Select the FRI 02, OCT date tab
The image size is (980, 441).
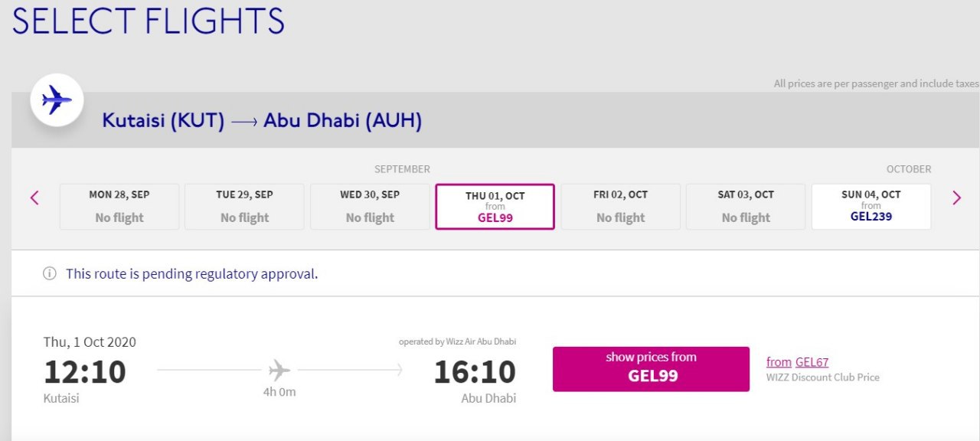tap(620, 207)
